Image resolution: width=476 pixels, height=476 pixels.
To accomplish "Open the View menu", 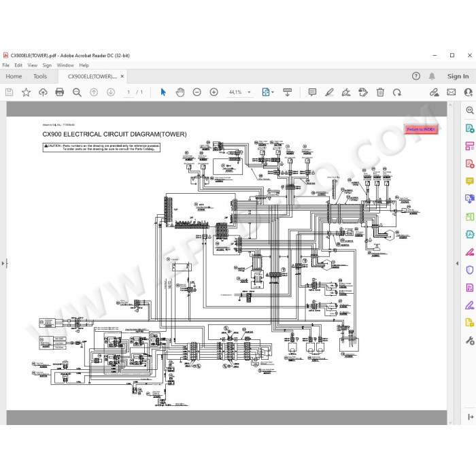I will tap(32, 65).
